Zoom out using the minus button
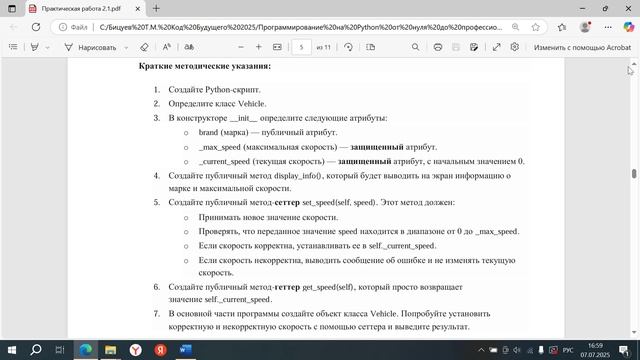This screenshot has width=640, height=360. 241,47
